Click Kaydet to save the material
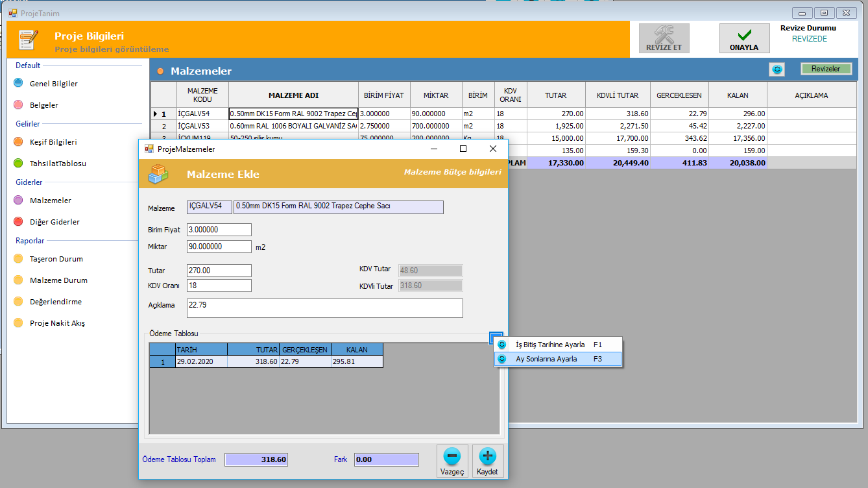This screenshot has height=488, width=868. [x=488, y=461]
